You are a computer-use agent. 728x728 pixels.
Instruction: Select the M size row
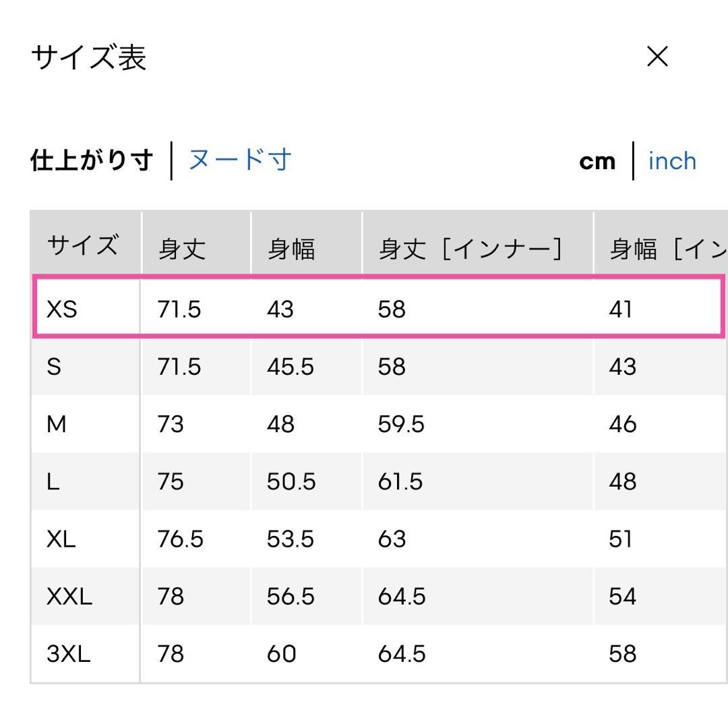(379, 424)
